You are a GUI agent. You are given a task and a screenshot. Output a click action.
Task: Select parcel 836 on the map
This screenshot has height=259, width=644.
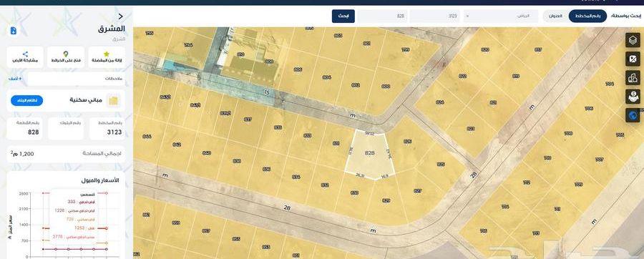pos(267,169)
